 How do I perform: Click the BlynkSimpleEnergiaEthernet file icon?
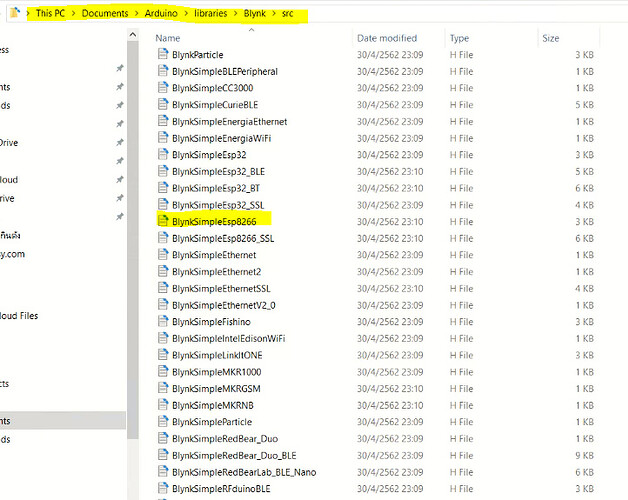pos(163,121)
